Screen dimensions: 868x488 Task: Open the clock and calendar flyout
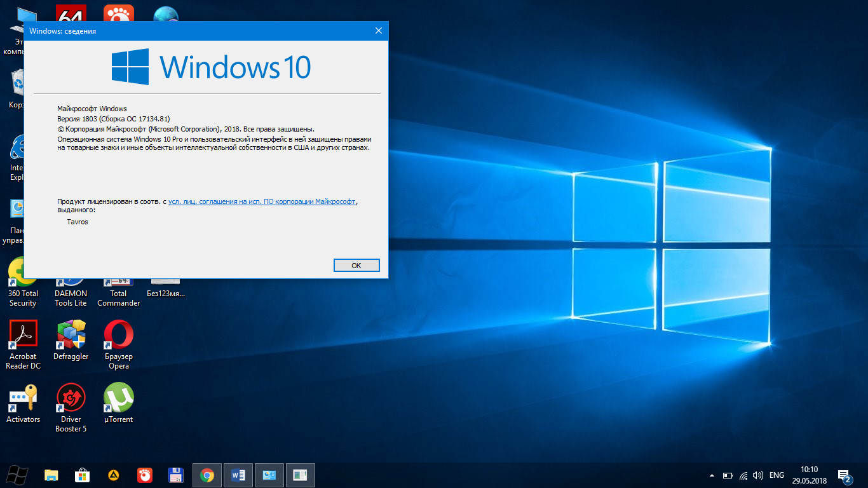[x=809, y=475]
